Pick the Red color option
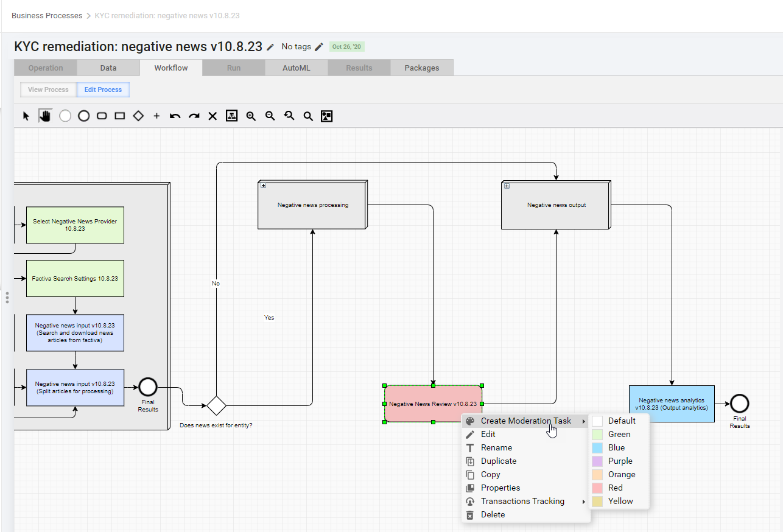Image resolution: width=783 pixels, height=532 pixels. [619, 488]
